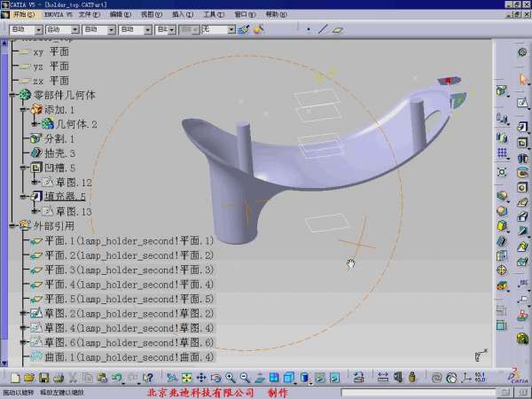
Task: Open the 视图 menu
Action: point(152,14)
